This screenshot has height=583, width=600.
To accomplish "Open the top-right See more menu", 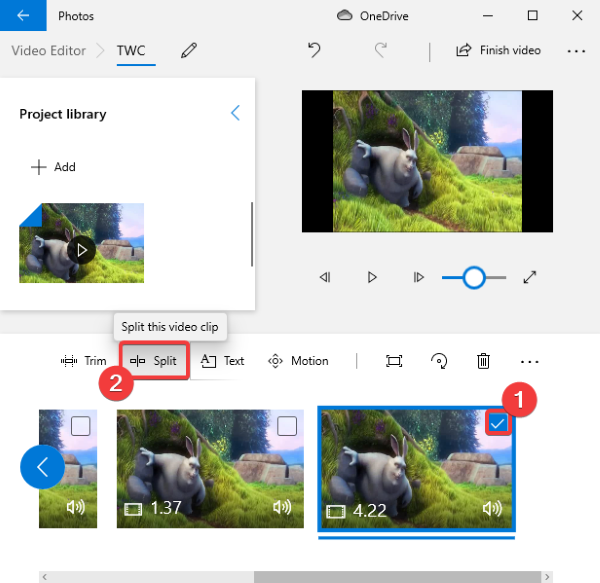I will [576, 50].
